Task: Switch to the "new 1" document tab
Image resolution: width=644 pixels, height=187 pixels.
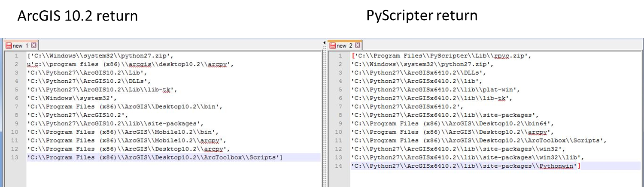Action: pyautogui.click(x=21, y=45)
